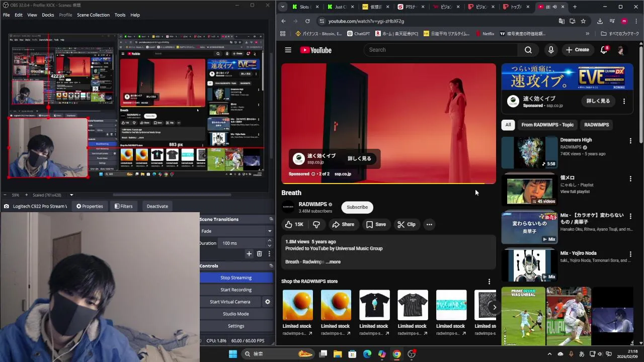Open the YouTube guide hamburger menu
The image size is (644, 362).
click(x=288, y=50)
